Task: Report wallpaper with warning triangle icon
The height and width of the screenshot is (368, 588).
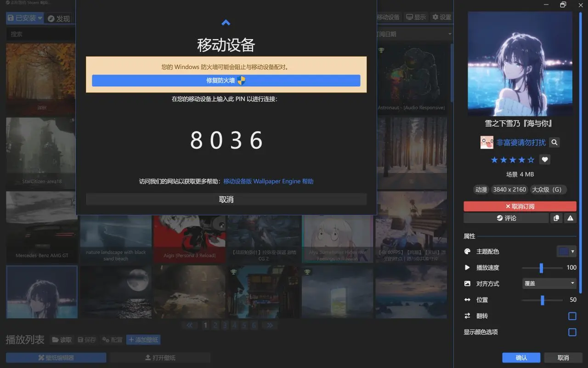Action: coord(570,218)
